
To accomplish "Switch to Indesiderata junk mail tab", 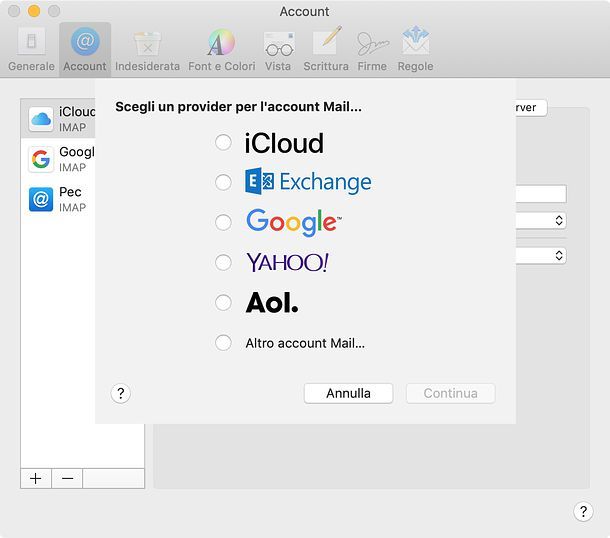I will [147, 49].
